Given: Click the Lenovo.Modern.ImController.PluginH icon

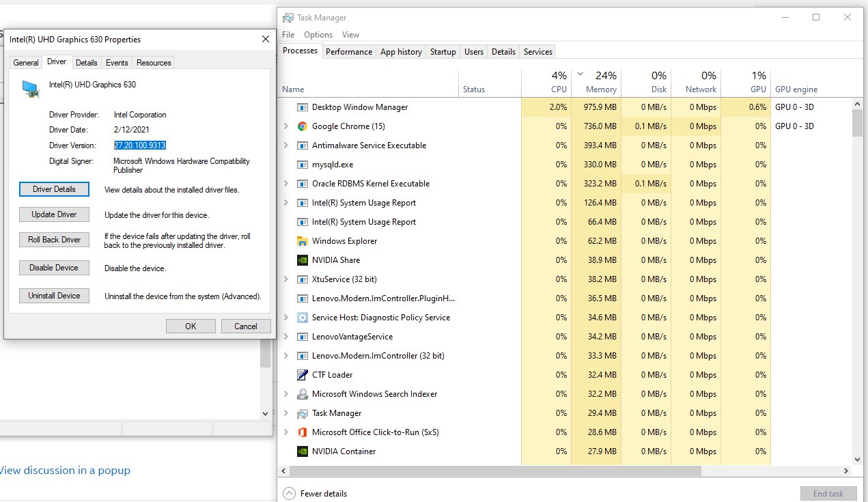Looking at the screenshot, I should click(x=303, y=298).
